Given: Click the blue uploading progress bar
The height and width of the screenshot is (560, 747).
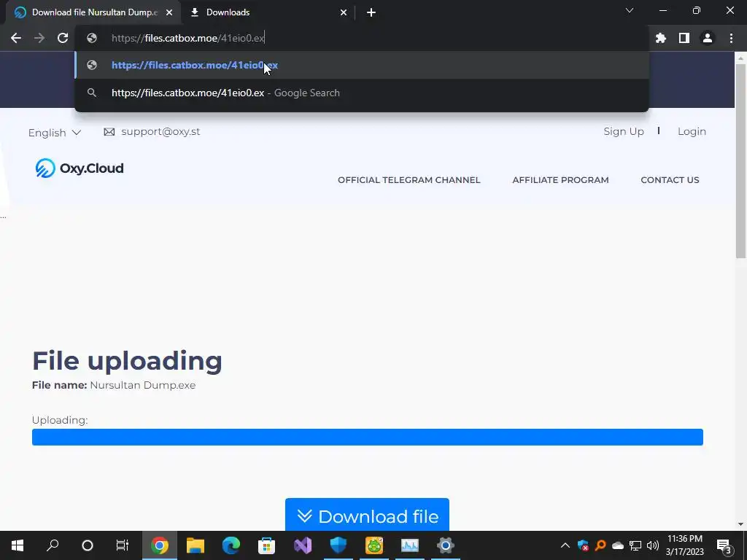Looking at the screenshot, I should pyautogui.click(x=368, y=437).
